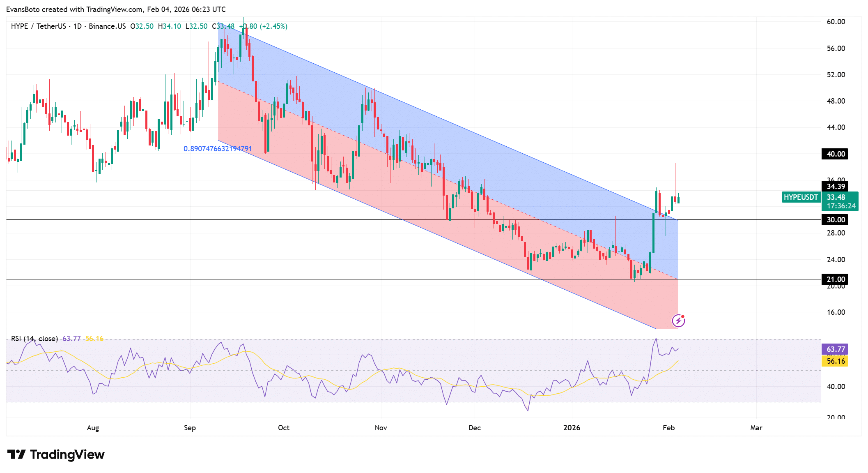Click the TradingView.com credit text at the top
868x473 pixels.
coord(115,9)
